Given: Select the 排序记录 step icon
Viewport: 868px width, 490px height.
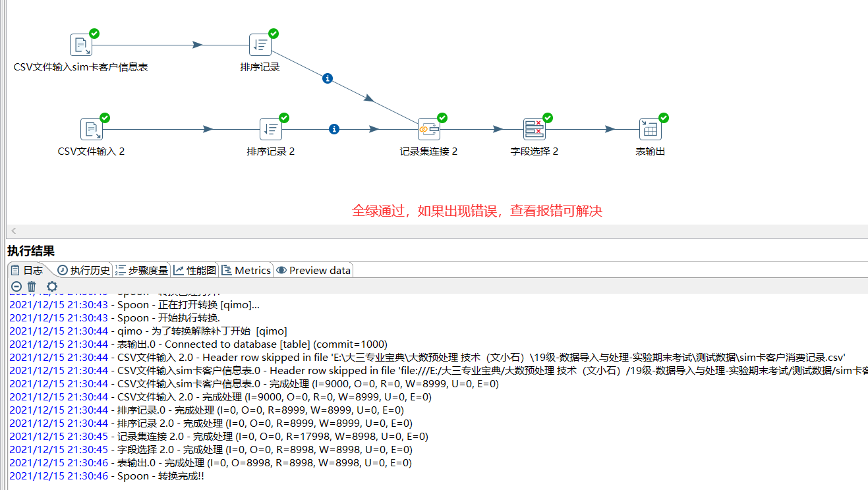Looking at the screenshot, I should [260, 45].
